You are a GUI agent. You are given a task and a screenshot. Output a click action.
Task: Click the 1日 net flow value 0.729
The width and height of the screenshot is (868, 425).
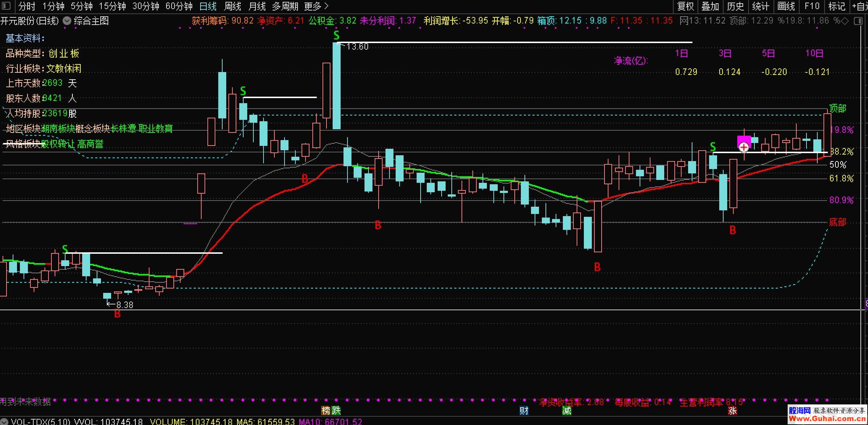(686, 72)
